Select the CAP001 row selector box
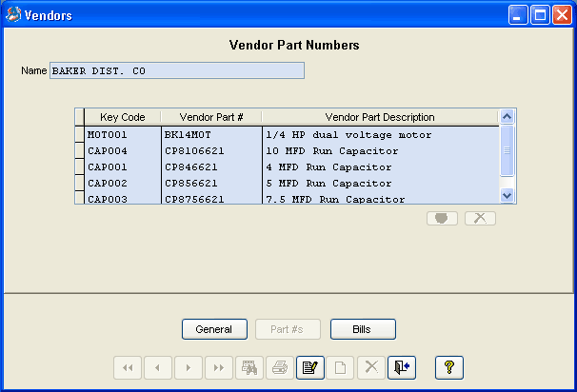This screenshot has height=392, width=577. pos(79,167)
